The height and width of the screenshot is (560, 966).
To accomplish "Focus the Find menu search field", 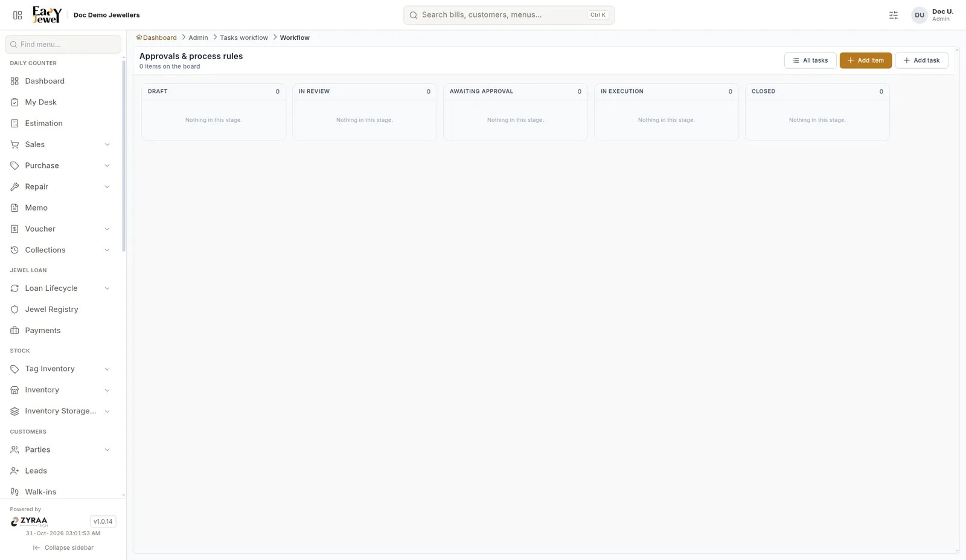I will point(63,44).
